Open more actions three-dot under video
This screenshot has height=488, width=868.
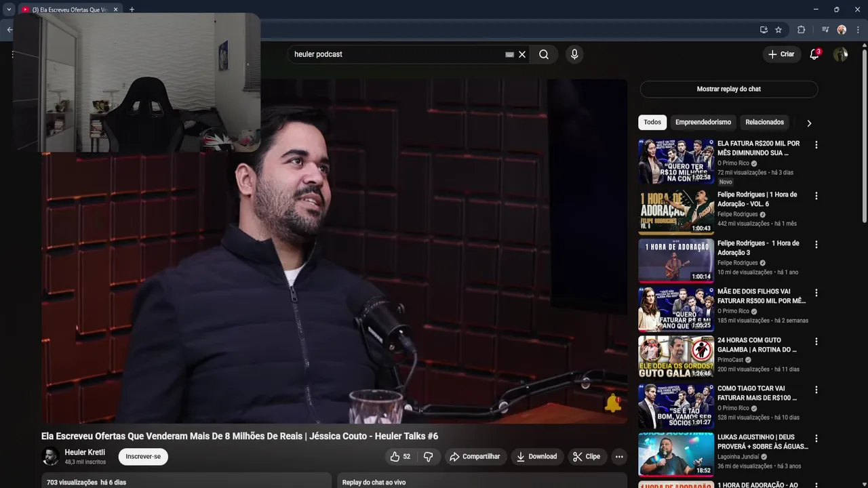click(x=619, y=457)
